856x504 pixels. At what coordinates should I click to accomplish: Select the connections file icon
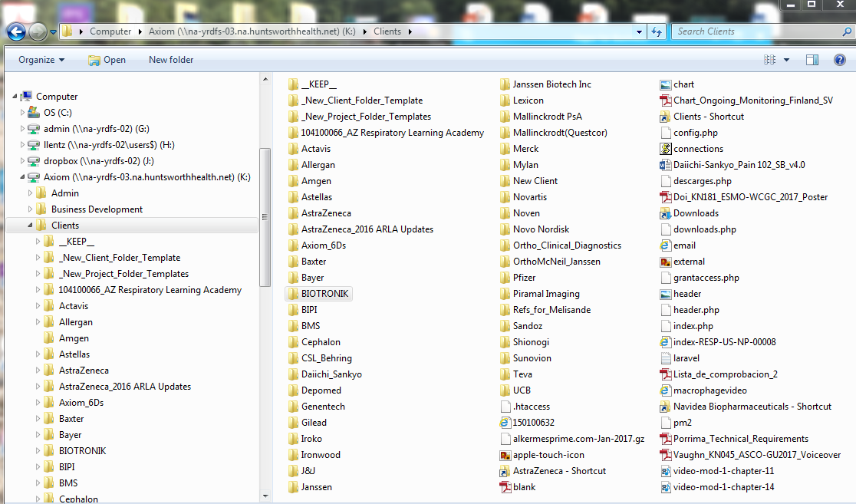coord(666,149)
